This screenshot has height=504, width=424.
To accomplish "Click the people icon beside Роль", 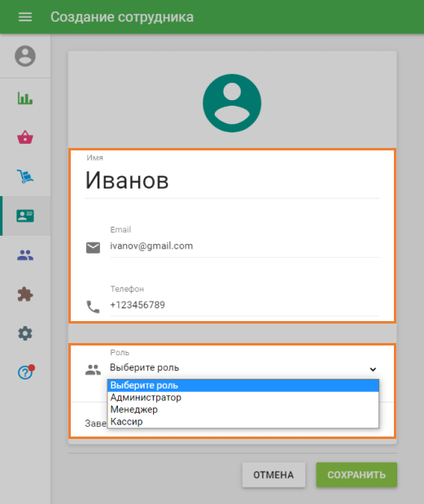I will coord(93,370).
